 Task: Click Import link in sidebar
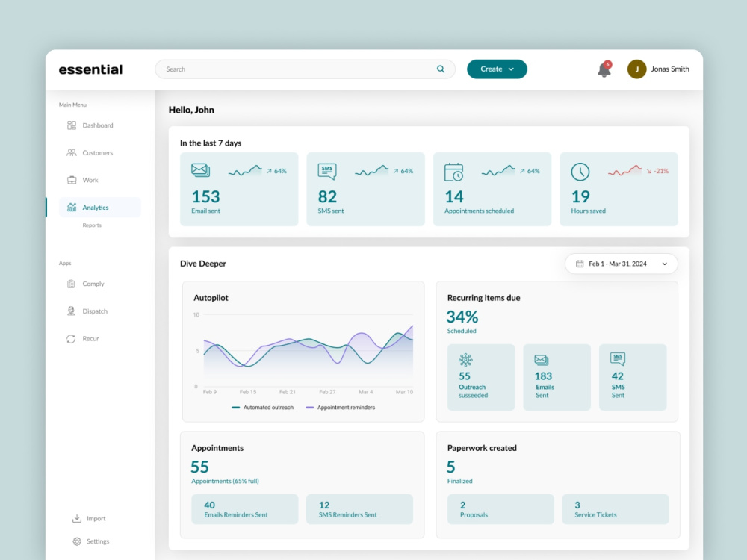pyautogui.click(x=96, y=519)
